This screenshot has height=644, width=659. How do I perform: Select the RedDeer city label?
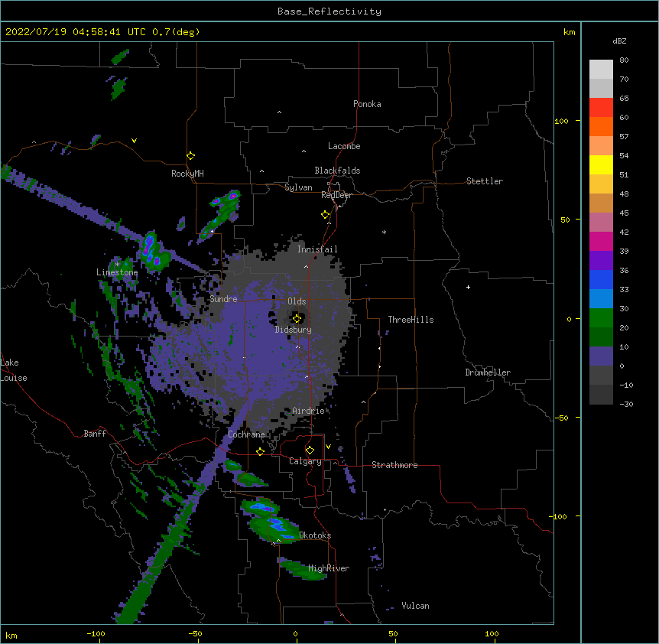[x=336, y=195]
